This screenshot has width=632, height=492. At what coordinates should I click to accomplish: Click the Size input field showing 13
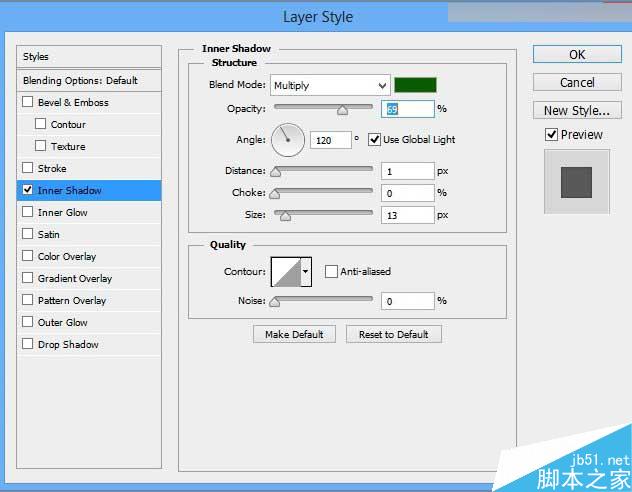point(407,215)
